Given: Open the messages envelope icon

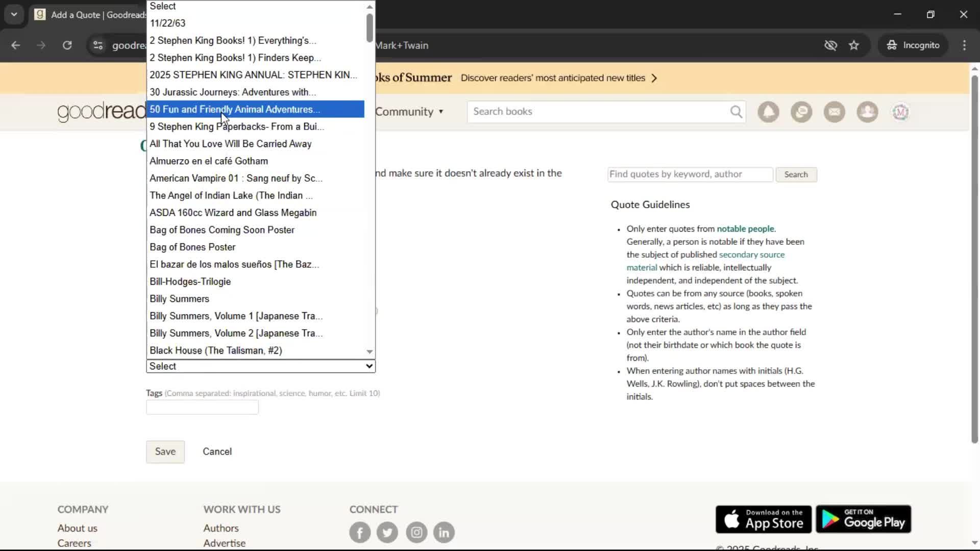Looking at the screenshot, I should click(x=835, y=112).
